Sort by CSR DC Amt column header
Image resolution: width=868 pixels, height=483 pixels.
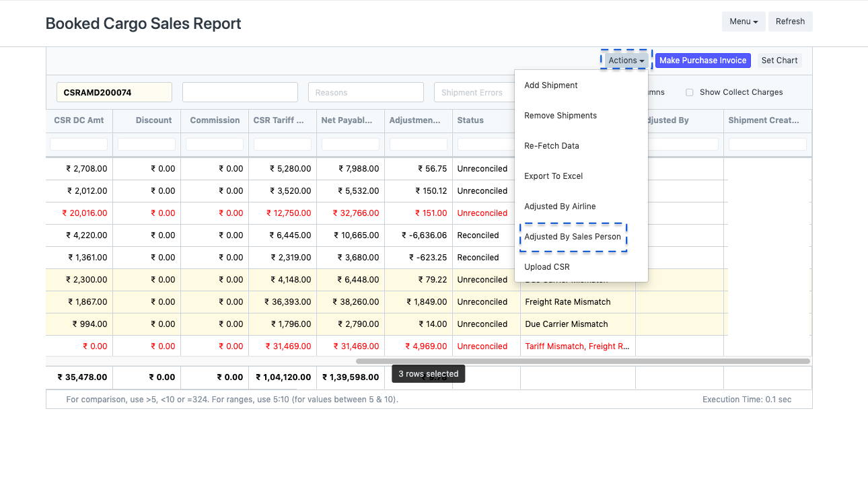(79, 120)
